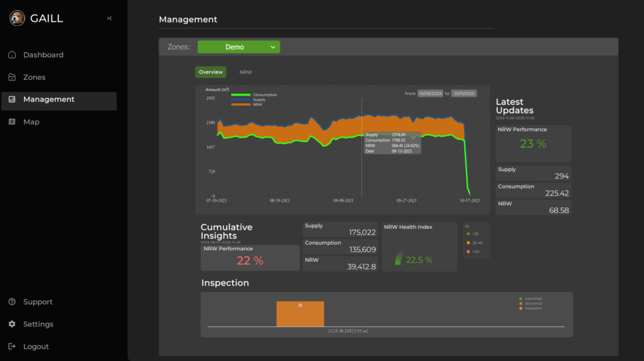
Task: Open Settings via the gear icon
Action: click(12, 325)
